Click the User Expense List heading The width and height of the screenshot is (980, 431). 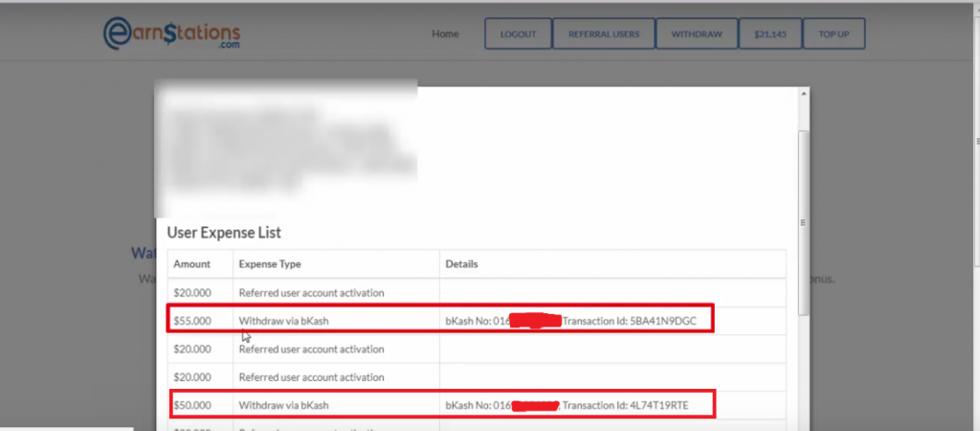(x=224, y=232)
